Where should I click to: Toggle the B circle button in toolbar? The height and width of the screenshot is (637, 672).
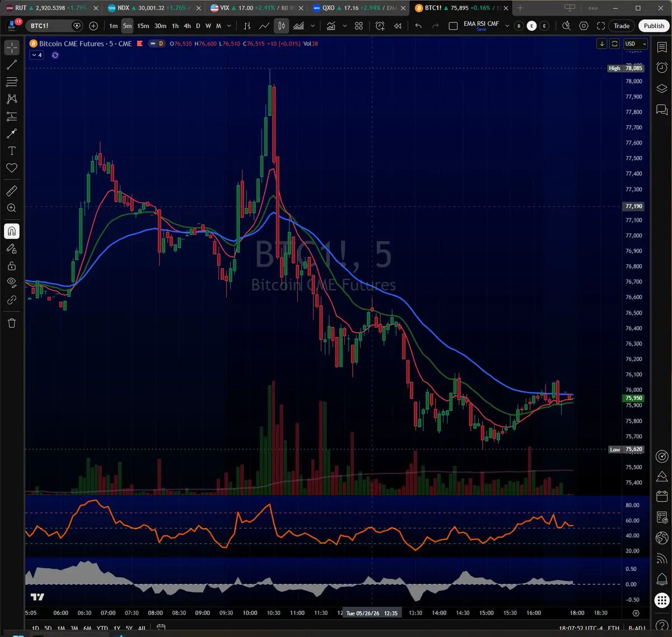pyautogui.click(x=519, y=26)
